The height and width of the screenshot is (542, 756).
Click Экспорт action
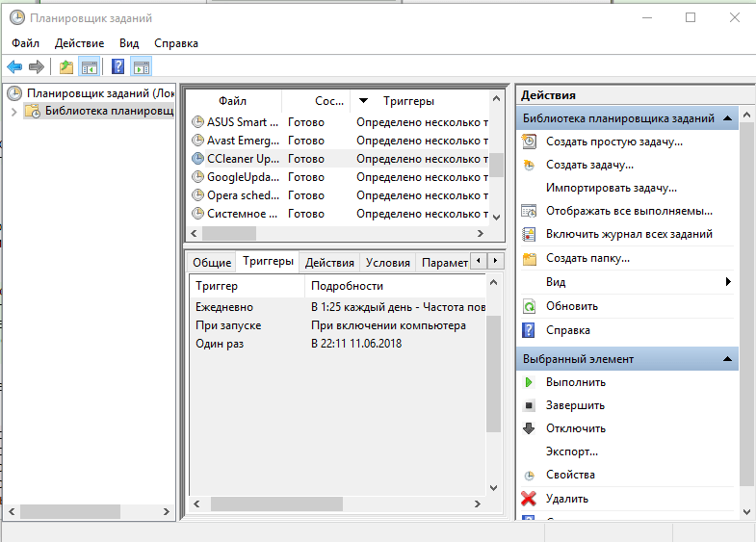(x=572, y=452)
